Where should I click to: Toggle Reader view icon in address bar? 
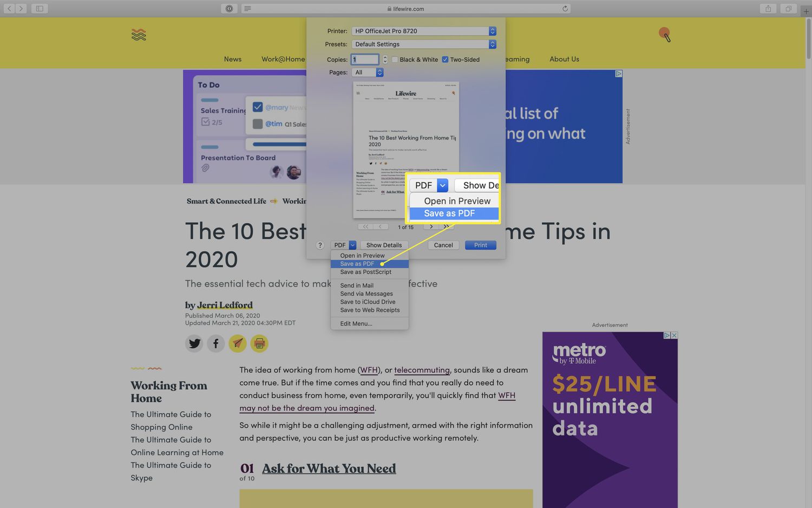pyautogui.click(x=247, y=9)
